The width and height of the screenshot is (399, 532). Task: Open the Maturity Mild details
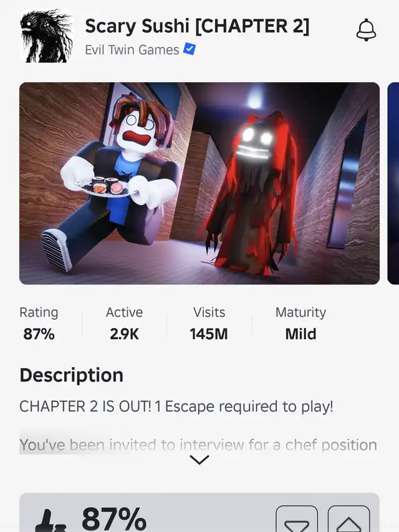pyautogui.click(x=300, y=323)
